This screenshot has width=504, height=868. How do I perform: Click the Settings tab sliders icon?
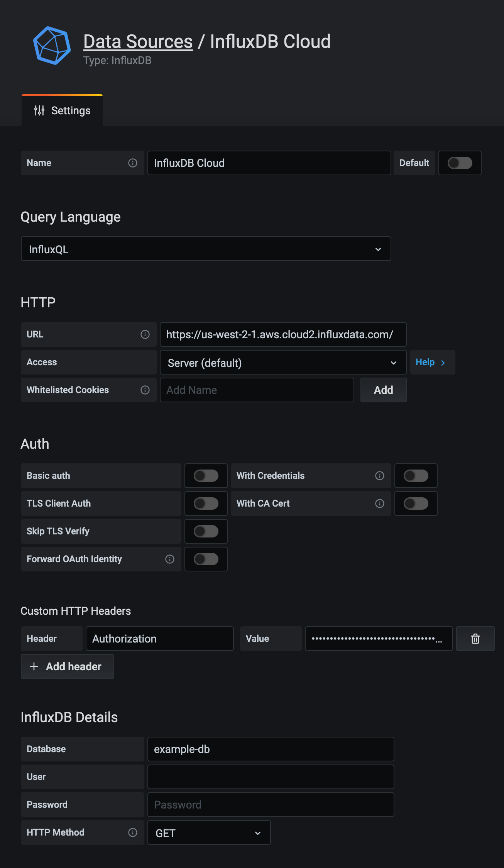pos(39,111)
